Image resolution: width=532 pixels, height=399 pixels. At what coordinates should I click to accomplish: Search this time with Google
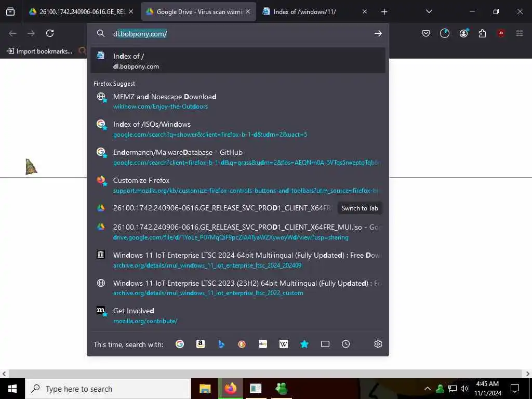pyautogui.click(x=180, y=344)
